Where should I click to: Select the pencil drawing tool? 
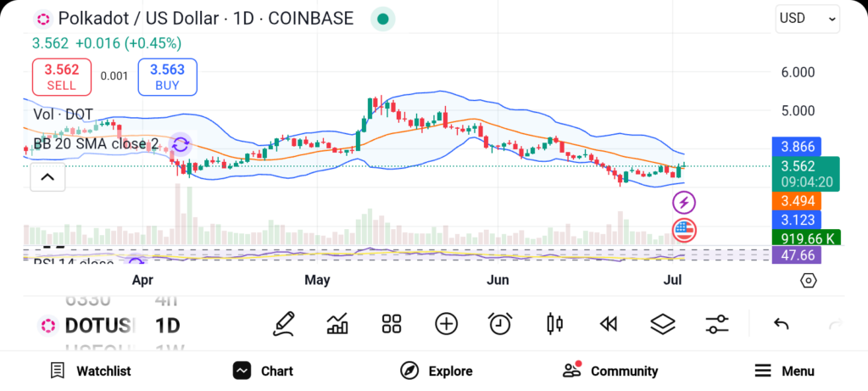click(284, 323)
